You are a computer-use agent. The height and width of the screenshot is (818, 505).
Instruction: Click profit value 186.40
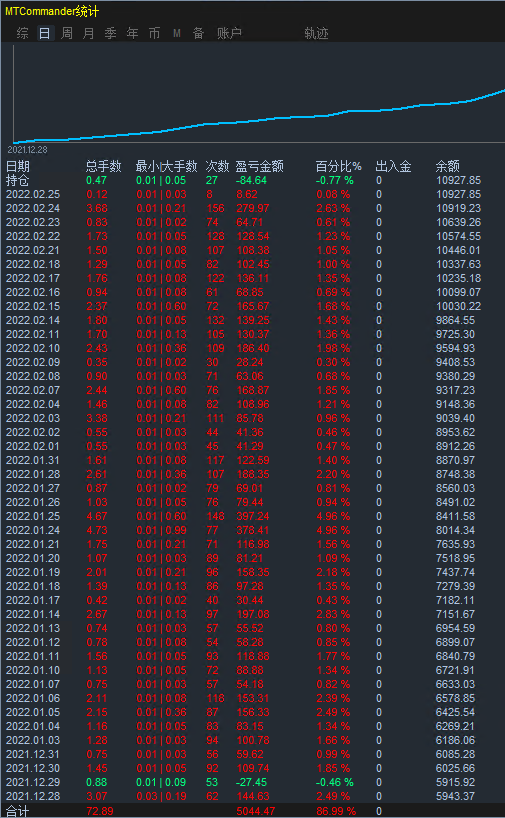[x=253, y=348]
